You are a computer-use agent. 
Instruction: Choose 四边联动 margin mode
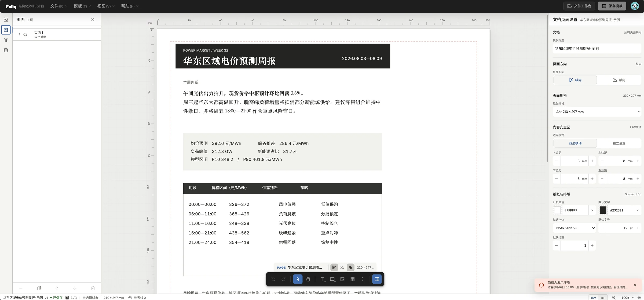(x=575, y=143)
